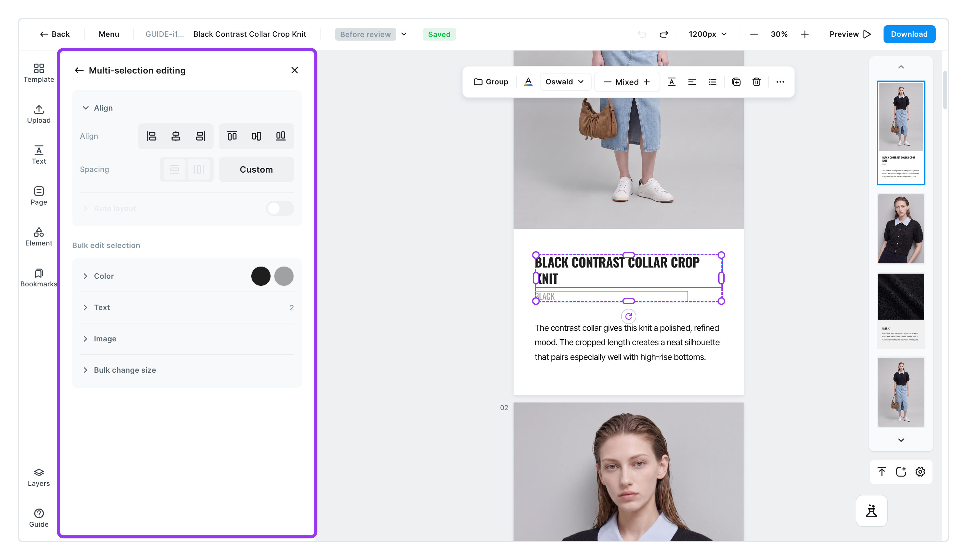Viewport: 967px width, 560px height.
Task: Click the Preview button
Action: coord(850,34)
